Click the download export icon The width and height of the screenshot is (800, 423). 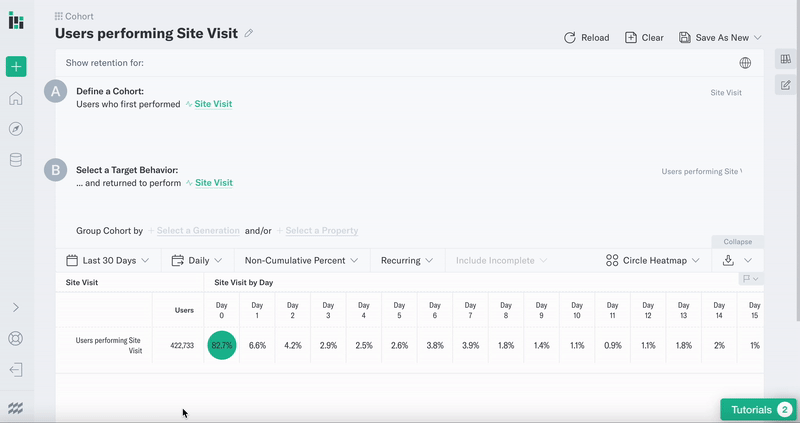[x=728, y=260]
